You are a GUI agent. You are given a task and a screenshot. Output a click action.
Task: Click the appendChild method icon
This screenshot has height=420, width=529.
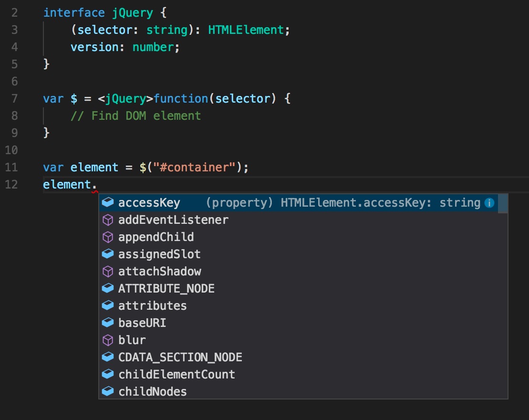pos(108,237)
